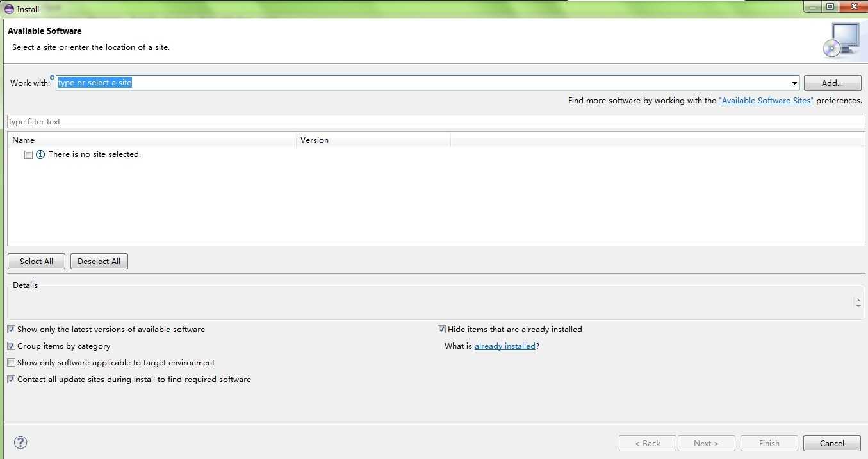Screen dimensions: 868x459
Task: Click the Select All button
Action: (37, 262)
